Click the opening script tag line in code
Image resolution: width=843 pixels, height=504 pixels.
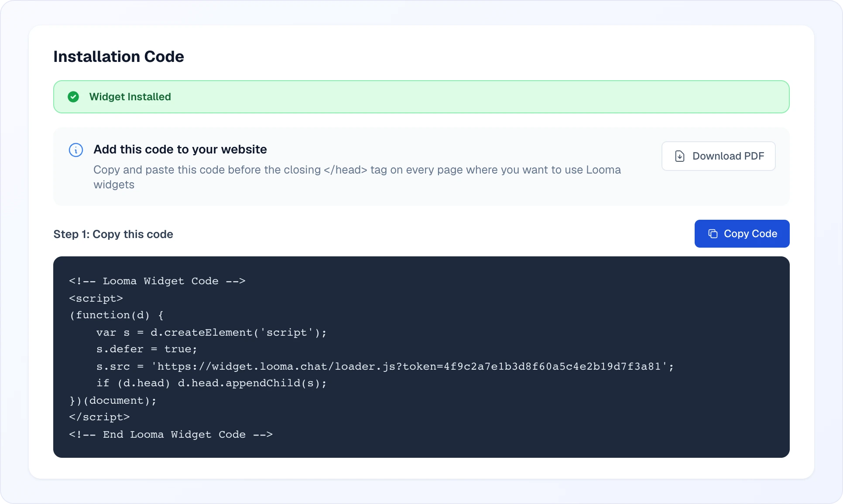click(x=96, y=299)
